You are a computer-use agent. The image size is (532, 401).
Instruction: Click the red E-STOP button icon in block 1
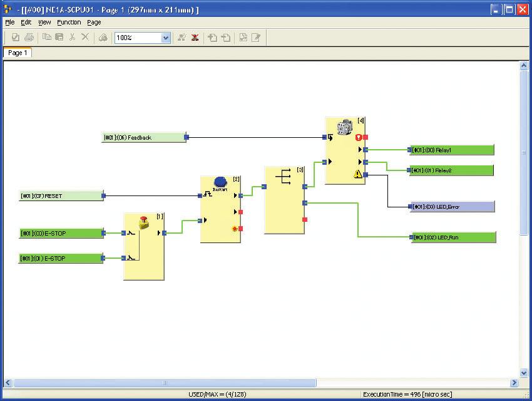(x=144, y=222)
